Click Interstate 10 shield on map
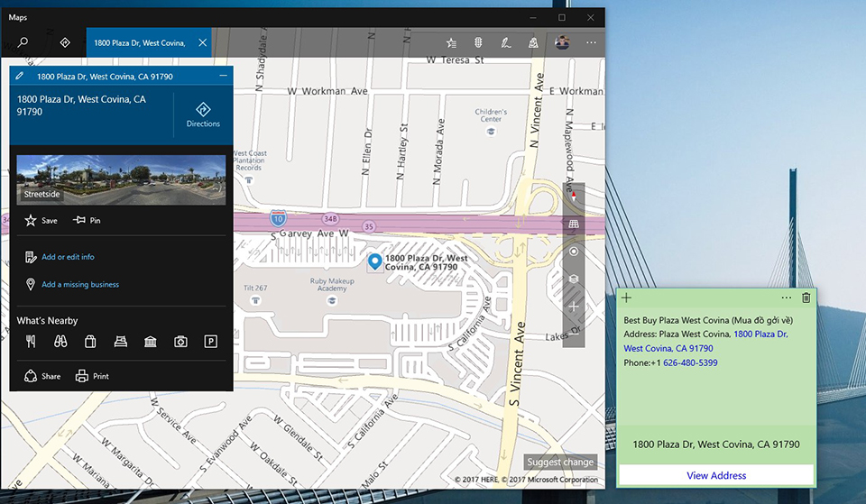This screenshot has width=866, height=504. point(278,218)
